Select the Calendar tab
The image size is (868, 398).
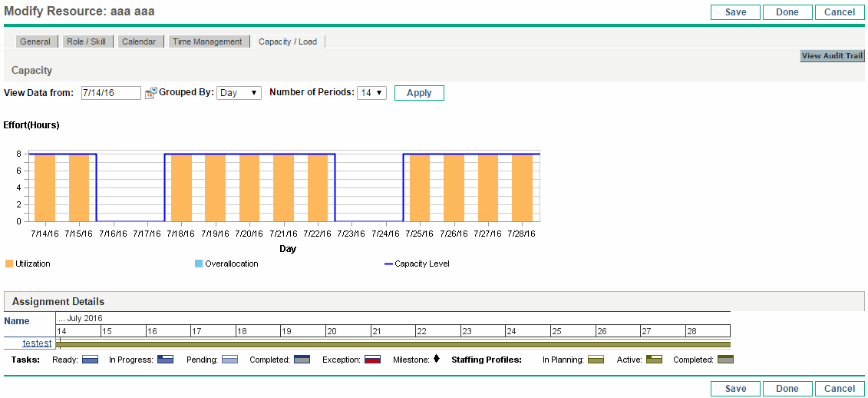(139, 41)
